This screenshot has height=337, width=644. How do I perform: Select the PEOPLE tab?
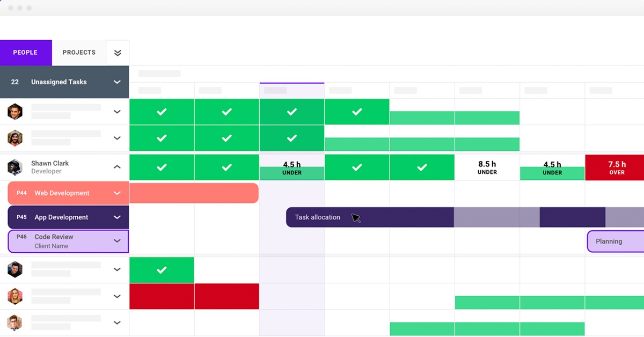25,52
